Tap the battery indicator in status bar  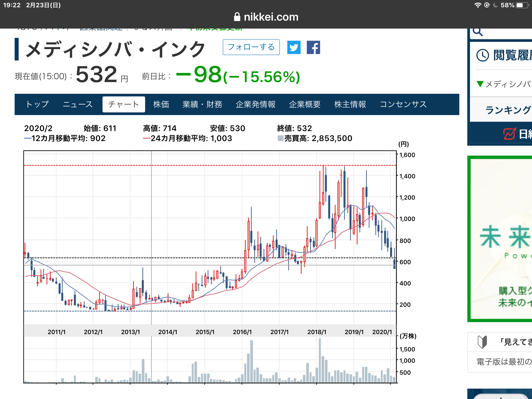[522, 5]
